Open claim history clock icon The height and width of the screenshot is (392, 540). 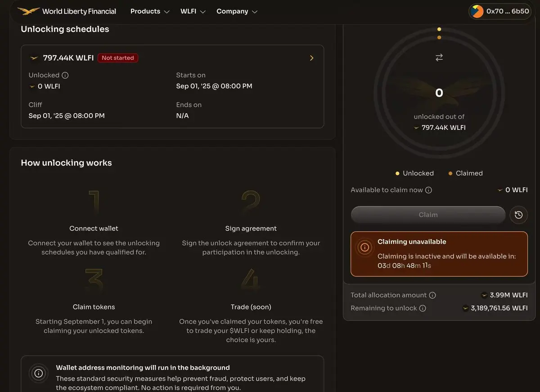518,215
